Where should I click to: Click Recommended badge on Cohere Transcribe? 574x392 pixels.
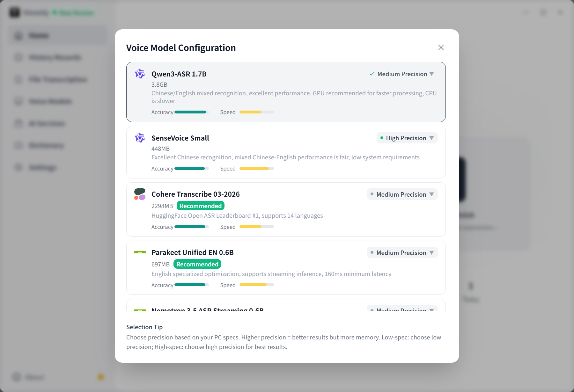point(201,206)
